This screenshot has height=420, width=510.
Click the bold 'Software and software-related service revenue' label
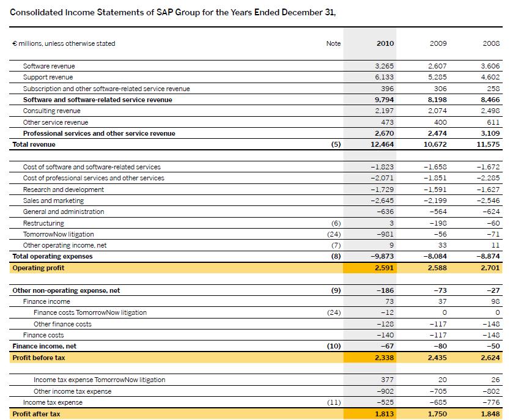(x=98, y=100)
